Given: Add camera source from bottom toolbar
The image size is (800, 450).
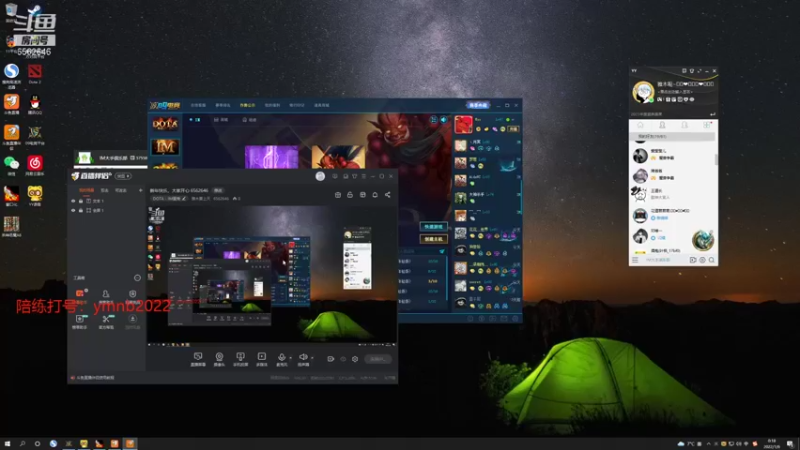Looking at the screenshot, I should click(x=219, y=359).
